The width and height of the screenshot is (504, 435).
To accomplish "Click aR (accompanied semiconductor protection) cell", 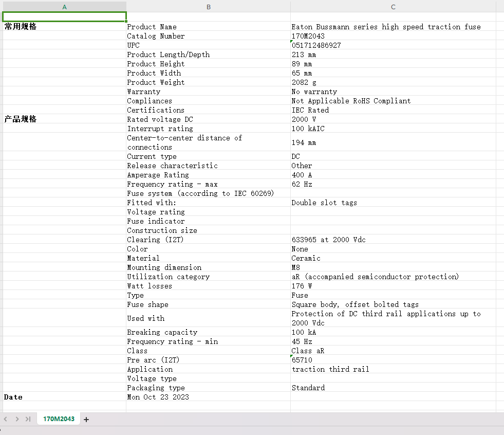I will pos(393,277).
